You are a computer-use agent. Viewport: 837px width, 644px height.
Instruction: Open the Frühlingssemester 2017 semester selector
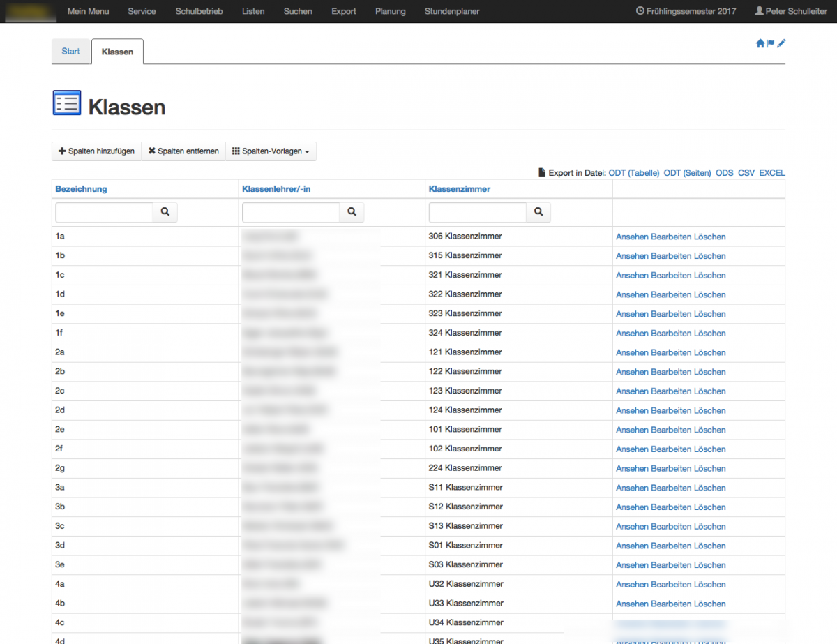point(686,11)
